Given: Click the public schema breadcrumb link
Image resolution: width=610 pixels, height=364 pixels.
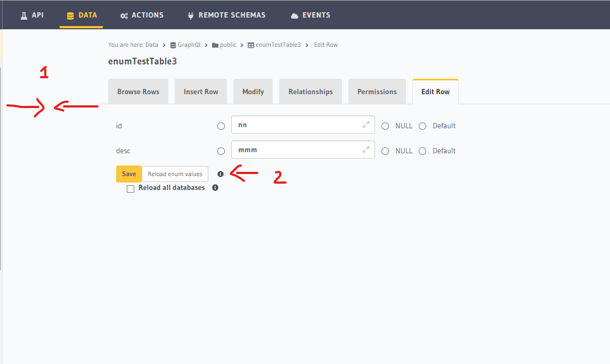Looking at the screenshot, I should 228,45.
